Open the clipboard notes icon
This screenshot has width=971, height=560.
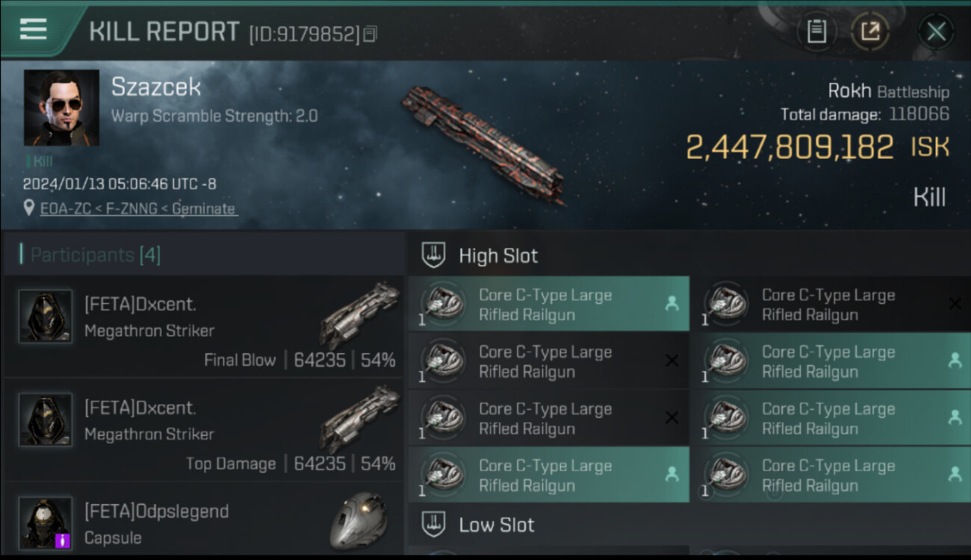[816, 31]
